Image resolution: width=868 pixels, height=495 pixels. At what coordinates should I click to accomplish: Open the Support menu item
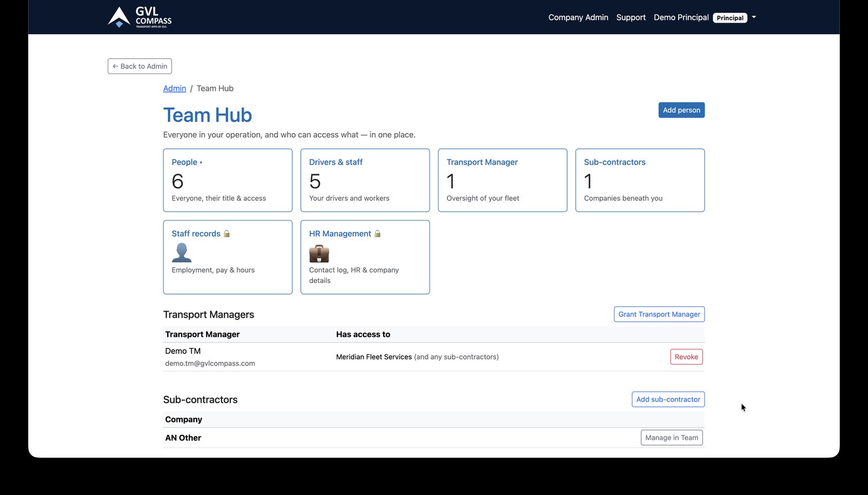pyautogui.click(x=631, y=17)
